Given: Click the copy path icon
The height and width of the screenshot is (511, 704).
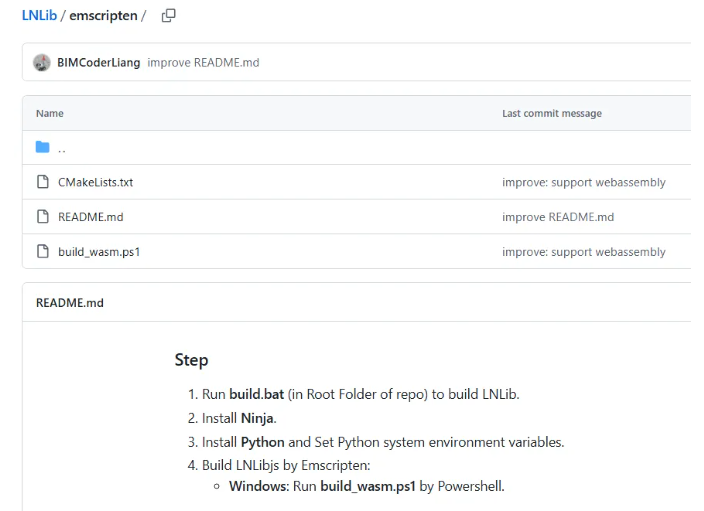Looking at the screenshot, I should 168,15.
